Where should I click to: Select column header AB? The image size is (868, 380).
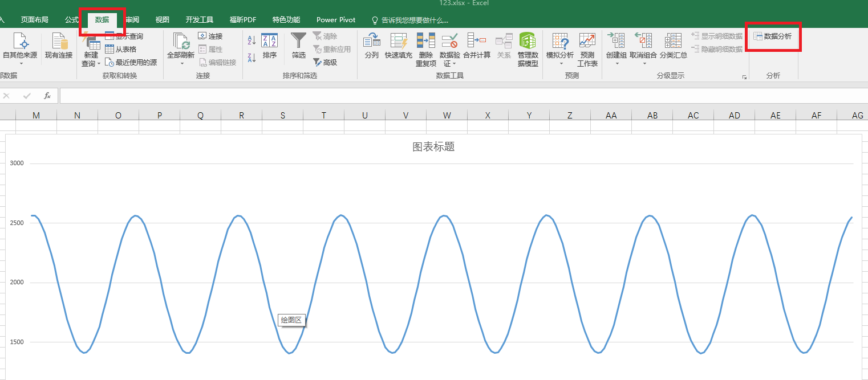(x=652, y=115)
